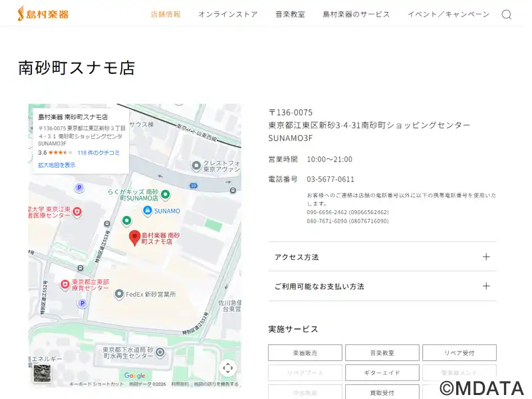Click the 南砂町スナモ店 page heading

(76, 68)
